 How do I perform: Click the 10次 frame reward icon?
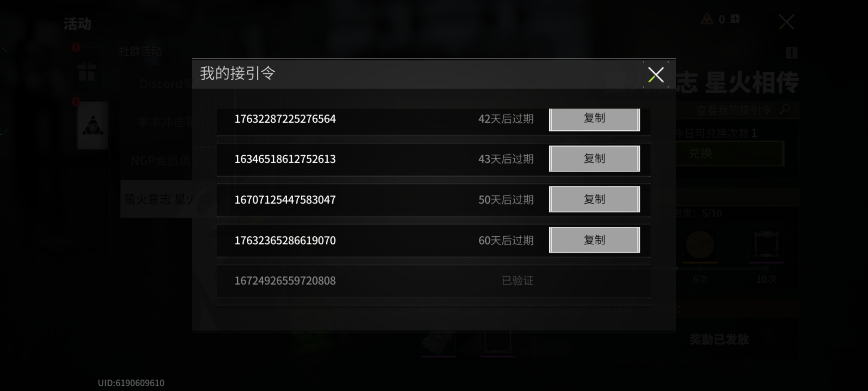coord(766,245)
